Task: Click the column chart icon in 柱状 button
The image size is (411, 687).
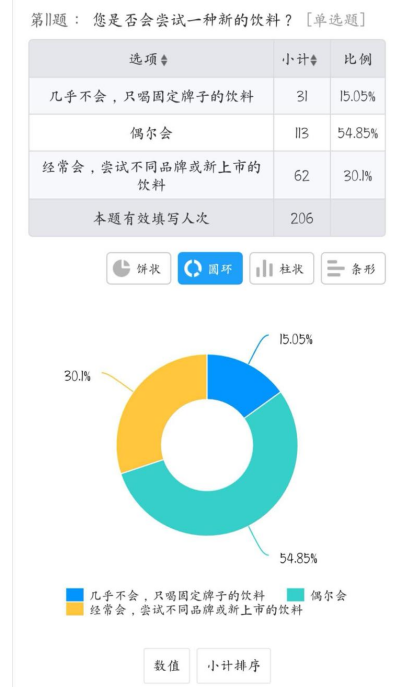Action: coord(264,268)
